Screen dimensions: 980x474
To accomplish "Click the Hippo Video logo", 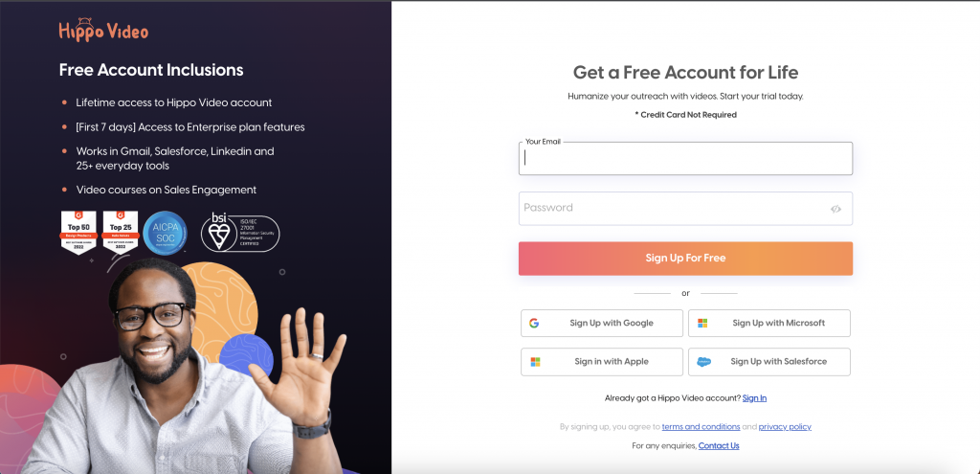I will click(103, 30).
